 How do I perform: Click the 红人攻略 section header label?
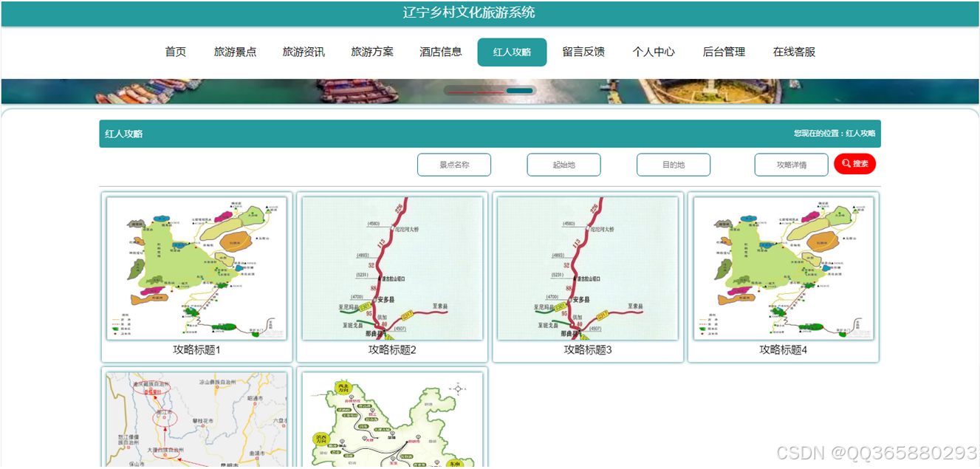tap(124, 134)
